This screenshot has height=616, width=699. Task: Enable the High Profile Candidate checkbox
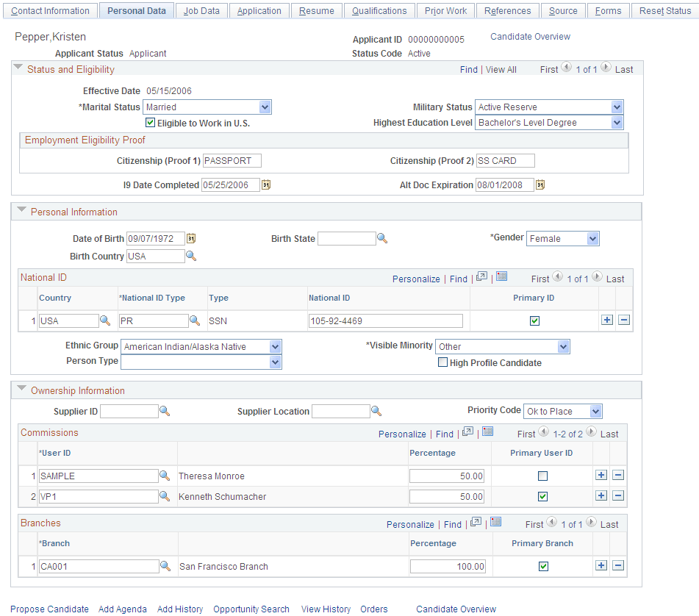click(x=442, y=362)
